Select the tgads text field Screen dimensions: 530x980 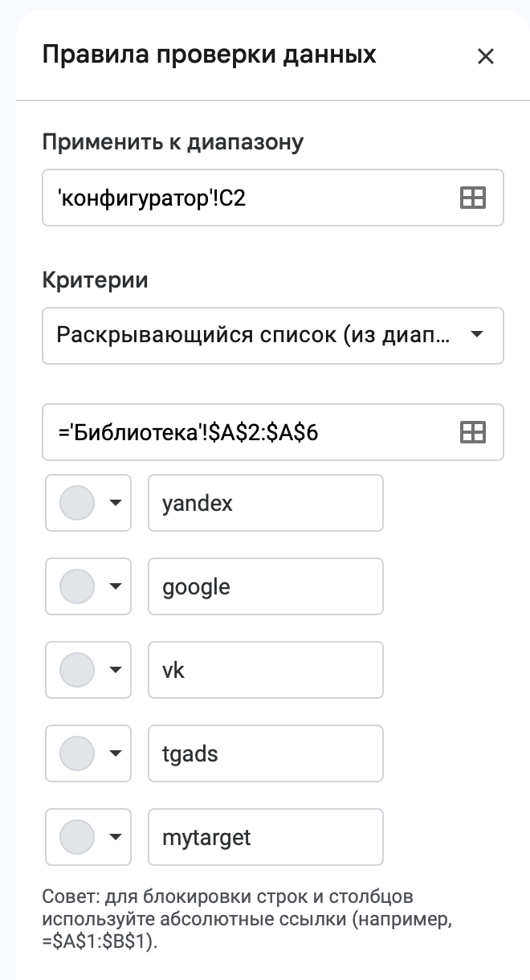click(266, 753)
